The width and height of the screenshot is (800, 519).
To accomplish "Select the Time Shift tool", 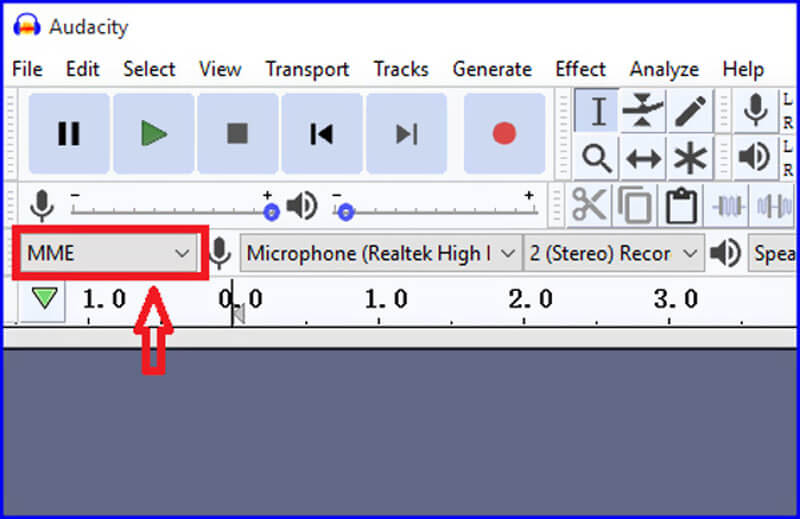I will (x=643, y=158).
